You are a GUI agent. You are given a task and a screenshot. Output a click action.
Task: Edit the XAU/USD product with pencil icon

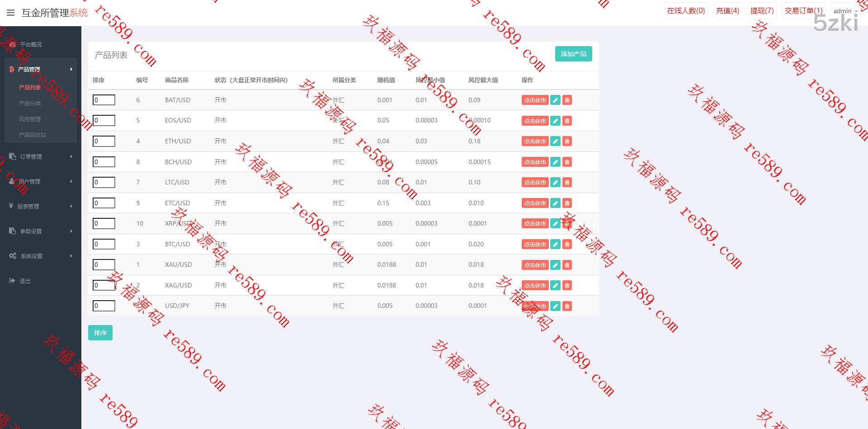pyautogui.click(x=555, y=265)
